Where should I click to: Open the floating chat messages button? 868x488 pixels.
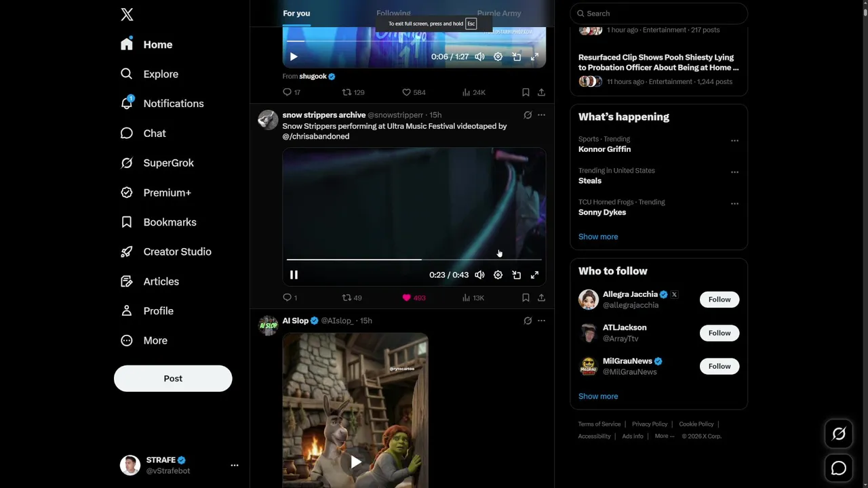click(839, 468)
